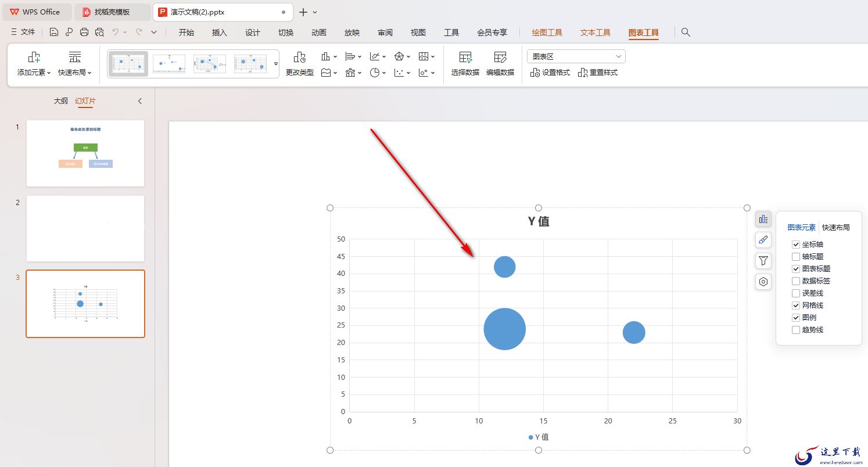868x467 pixels.
Task: Uncheck the 图例 (Legend) checkbox
Action: point(796,318)
